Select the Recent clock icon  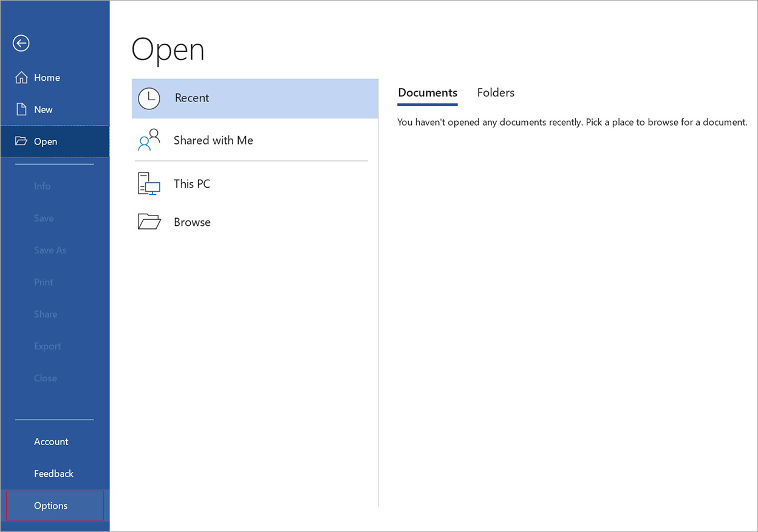pyautogui.click(x=149, y=98)
